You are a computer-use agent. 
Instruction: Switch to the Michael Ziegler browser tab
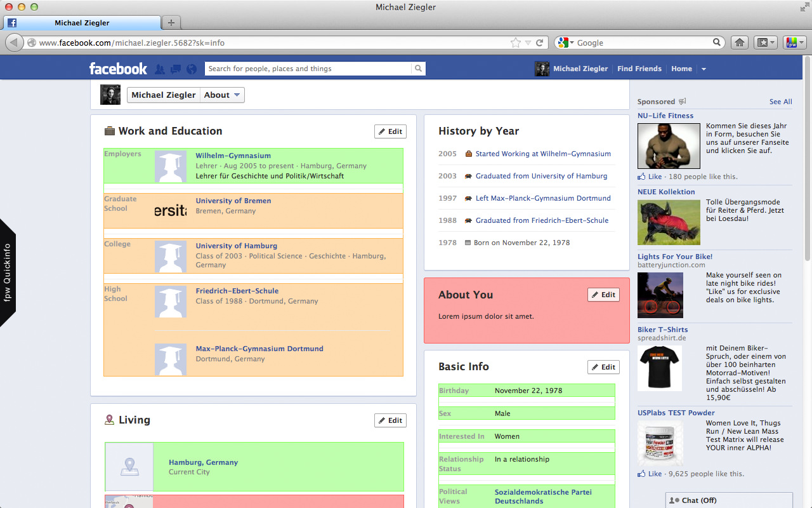(x=82, y=23)
